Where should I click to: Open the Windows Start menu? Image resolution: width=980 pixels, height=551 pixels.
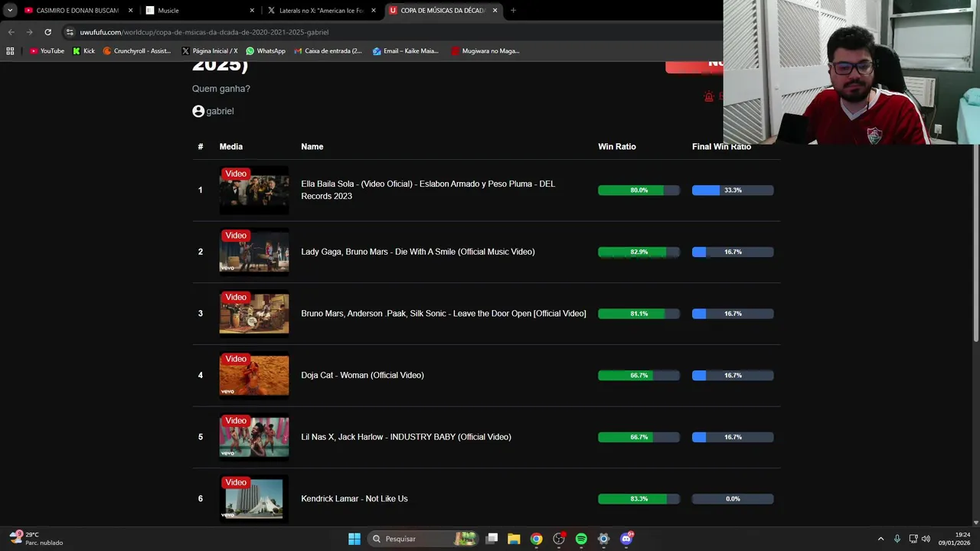point(354,539)
